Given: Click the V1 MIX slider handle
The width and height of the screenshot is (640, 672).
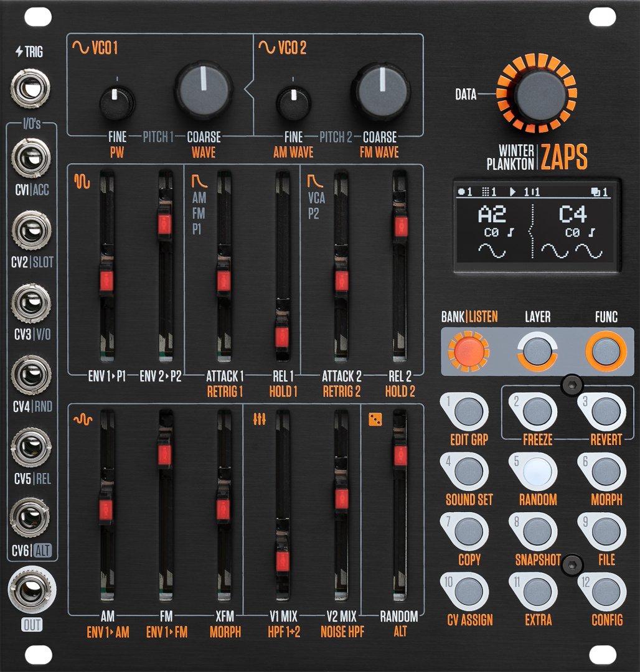Looking at the screenshot, I should pos(283,560).
